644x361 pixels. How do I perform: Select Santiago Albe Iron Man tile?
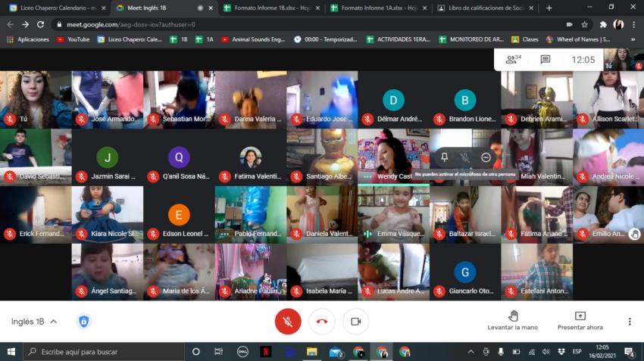322,157
